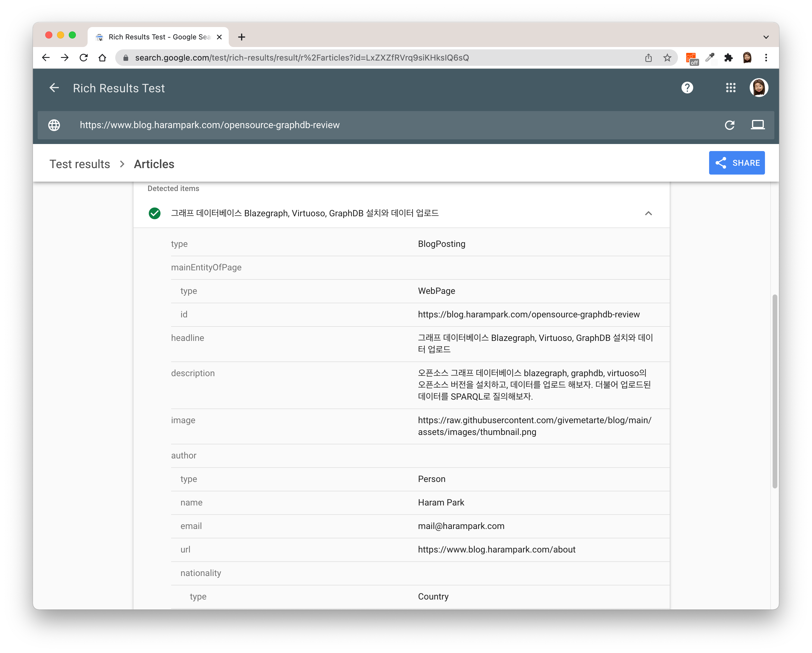Click the back arrow in Rich Results Test header
This screenshot has width=812, height=653.
click(x=54, y=88)
